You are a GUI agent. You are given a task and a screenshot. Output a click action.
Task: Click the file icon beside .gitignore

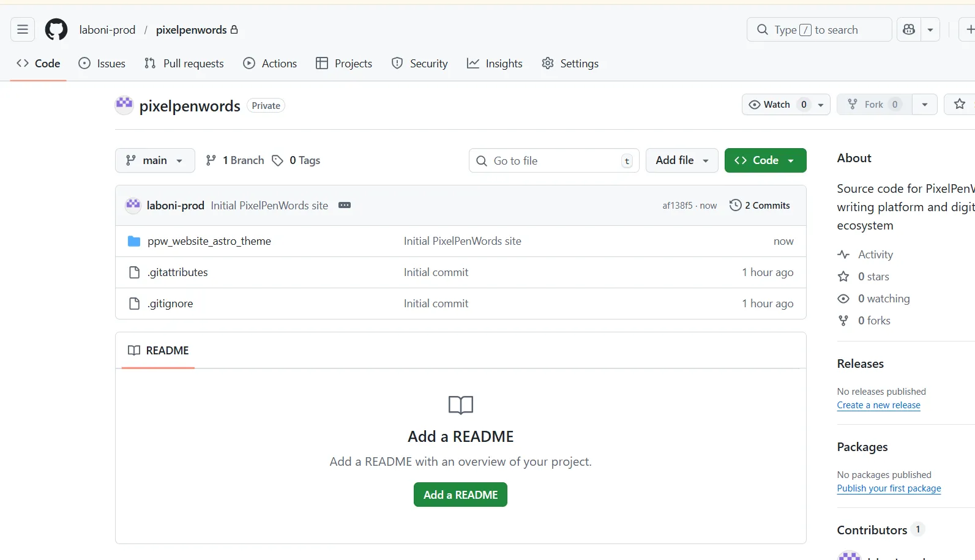pos(134,304)
